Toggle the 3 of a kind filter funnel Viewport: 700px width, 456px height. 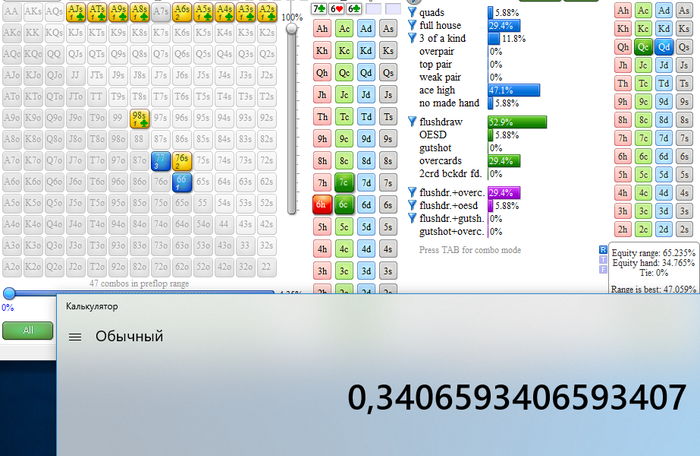coord(412,38)
